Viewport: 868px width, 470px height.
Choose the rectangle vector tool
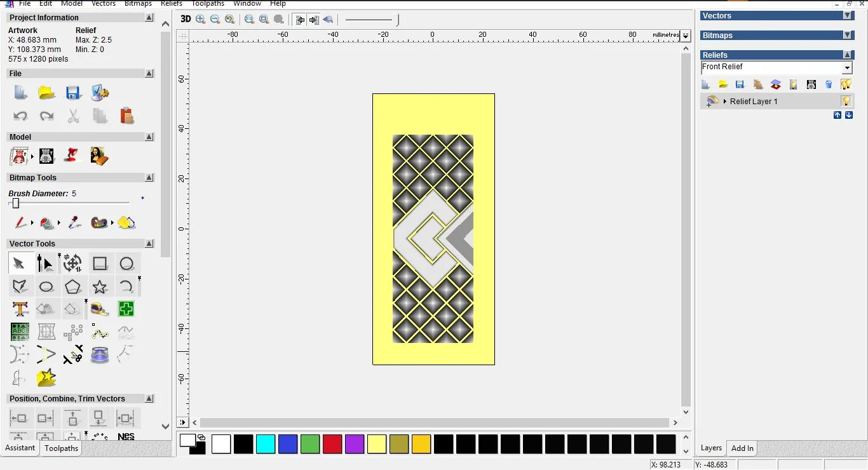pos(100,264)
